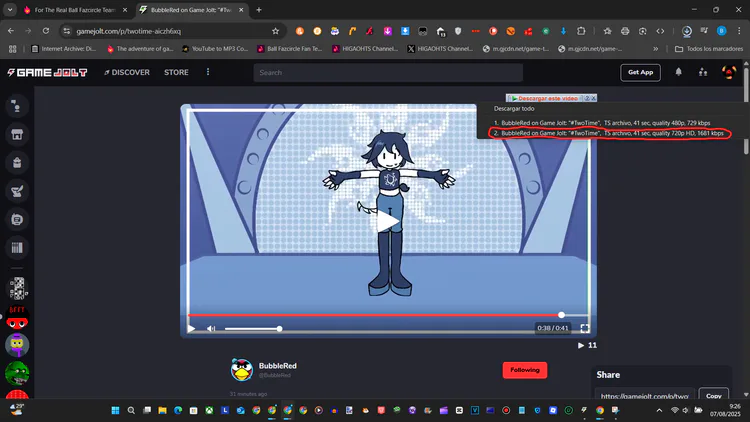This screenshot has height=422, width=750.
Task: Copy the share link
Action: (x=713, y=396)
